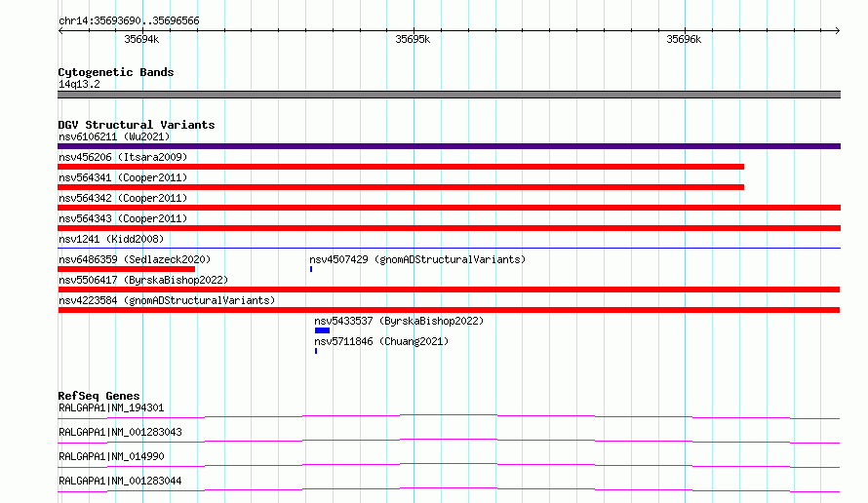Open variant nsv456206 (Itsara2009) label

123,157
